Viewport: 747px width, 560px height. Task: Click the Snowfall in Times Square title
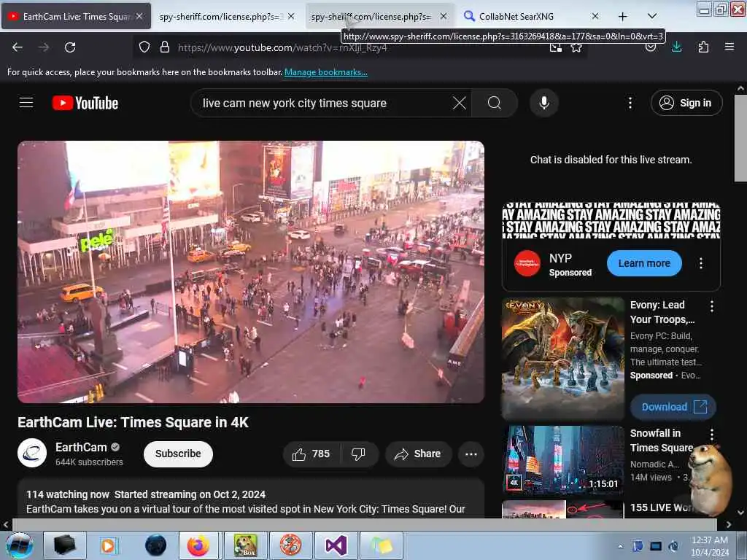click(x=661, y=440)
